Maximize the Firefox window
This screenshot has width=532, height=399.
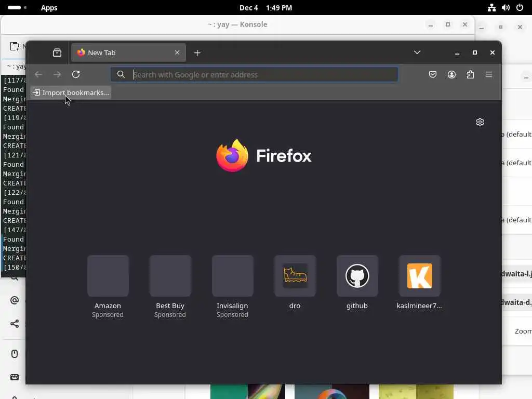[x=475, y=52]
